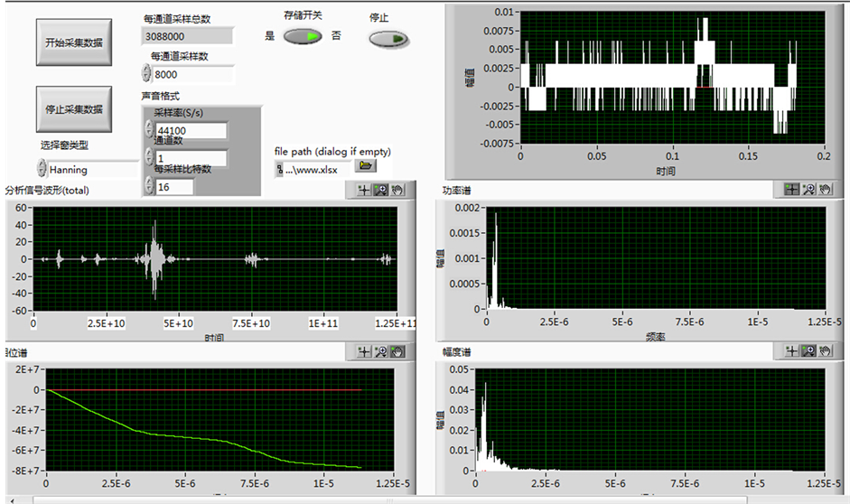Open the 选择窗类型 Hanning window selector
This screenshot has height=504, width=850.
(x=42, y=169)
